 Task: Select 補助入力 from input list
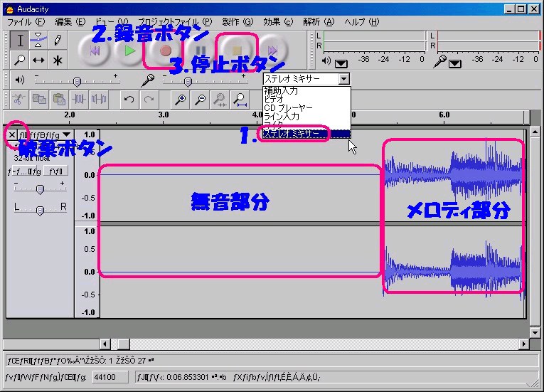click(306, 91)
